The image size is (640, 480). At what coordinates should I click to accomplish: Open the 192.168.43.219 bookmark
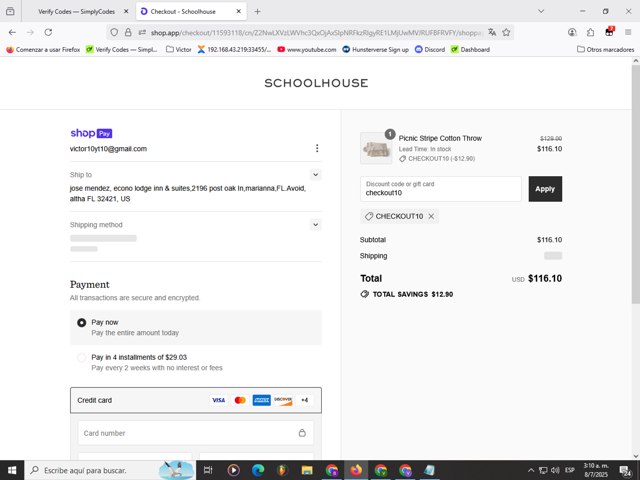[x=234, y=49]
